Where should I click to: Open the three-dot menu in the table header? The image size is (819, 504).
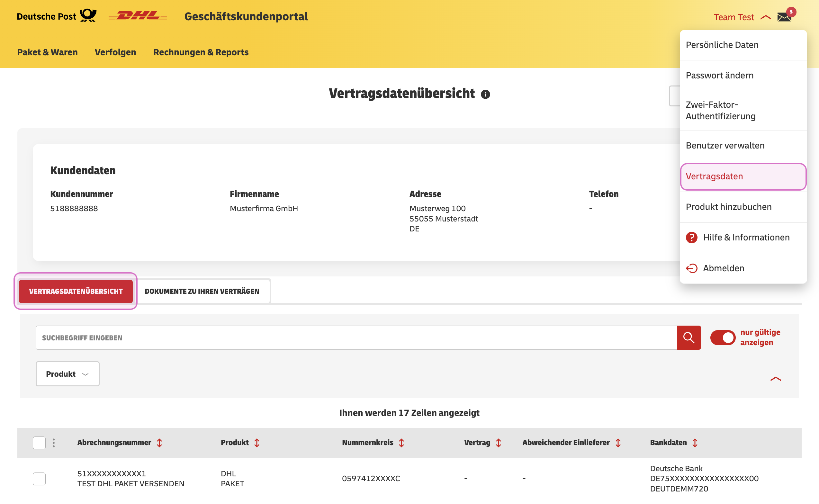click(53, 443)
